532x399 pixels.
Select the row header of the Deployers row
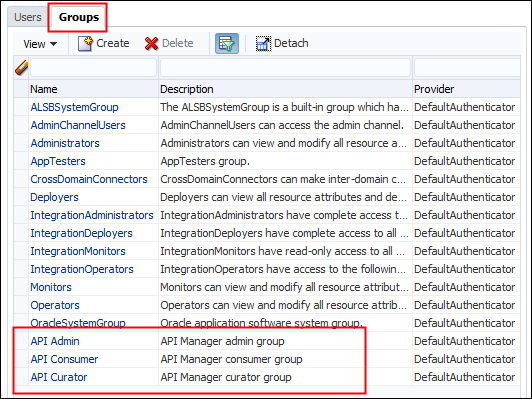21,197
